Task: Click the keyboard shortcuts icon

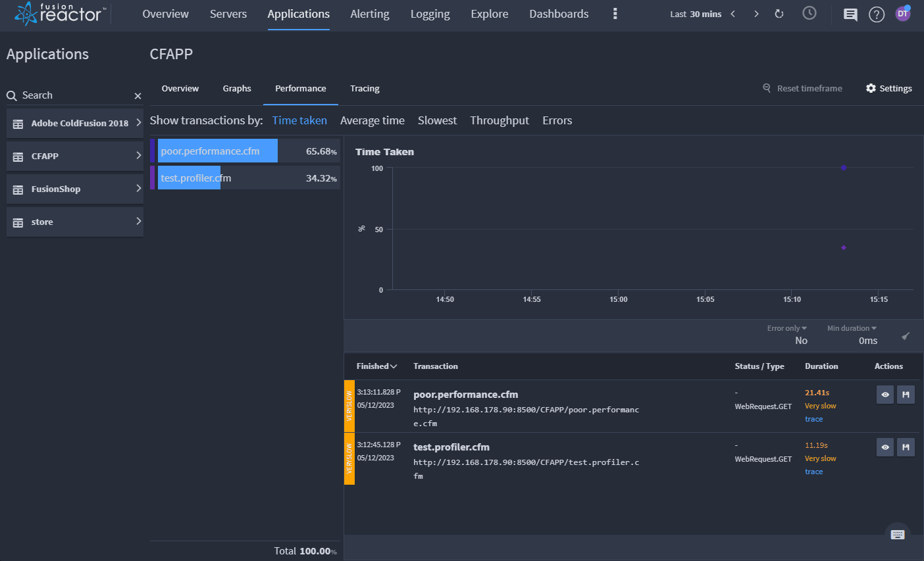Action: [898, 534]
